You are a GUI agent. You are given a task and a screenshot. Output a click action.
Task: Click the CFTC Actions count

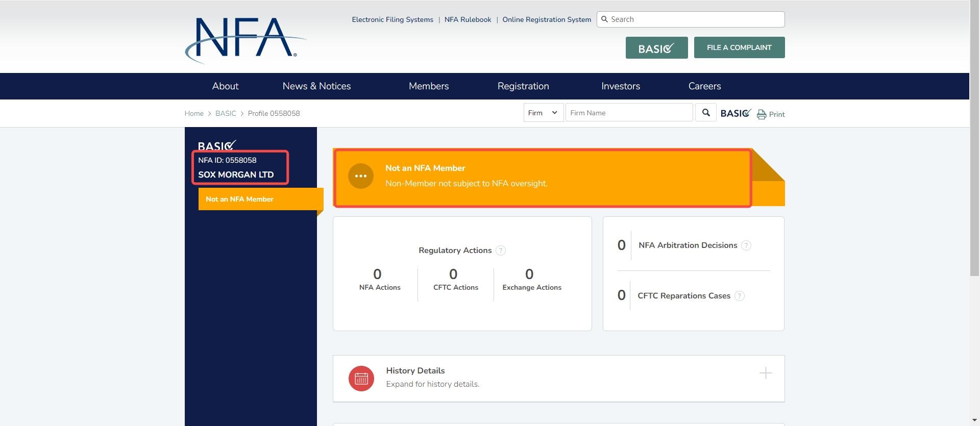453,274
